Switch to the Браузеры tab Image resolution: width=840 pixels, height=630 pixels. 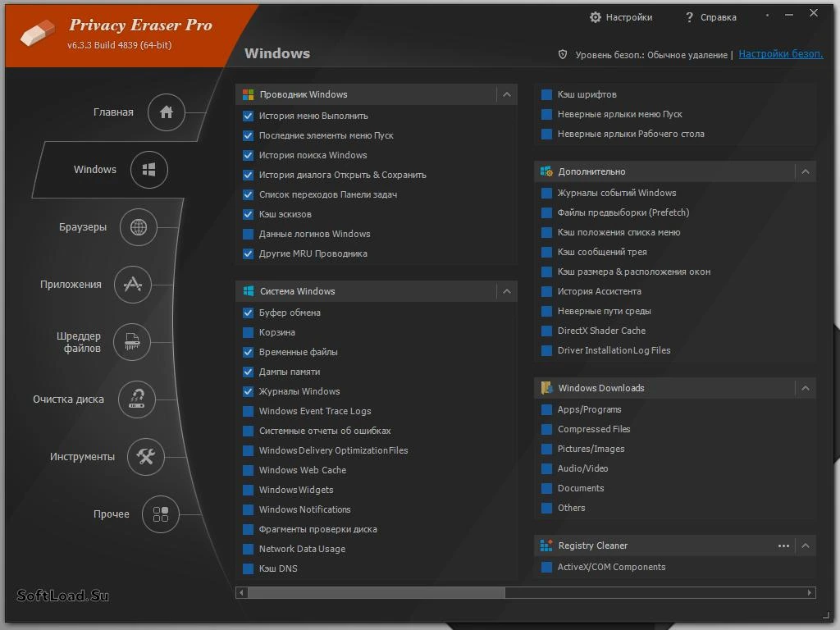click(83, 227)
